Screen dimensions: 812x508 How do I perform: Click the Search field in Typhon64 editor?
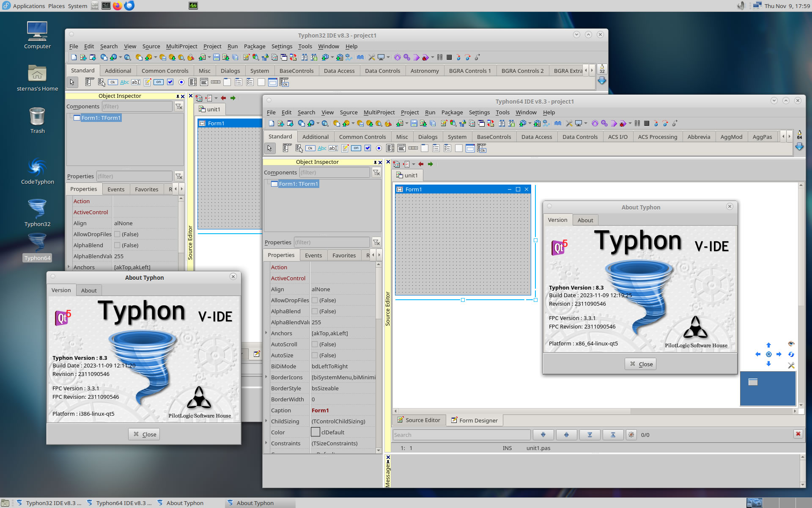462,435
